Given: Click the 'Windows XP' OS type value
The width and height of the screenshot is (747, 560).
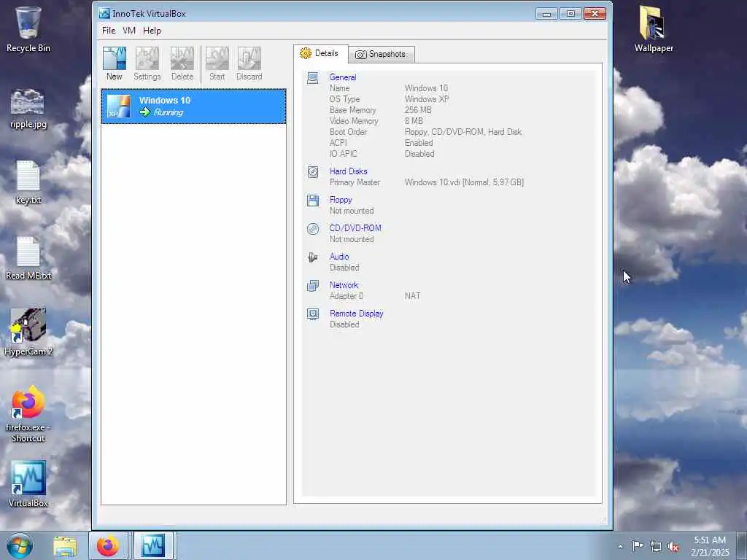Looking at the screenshot, I should click(427, 99).
